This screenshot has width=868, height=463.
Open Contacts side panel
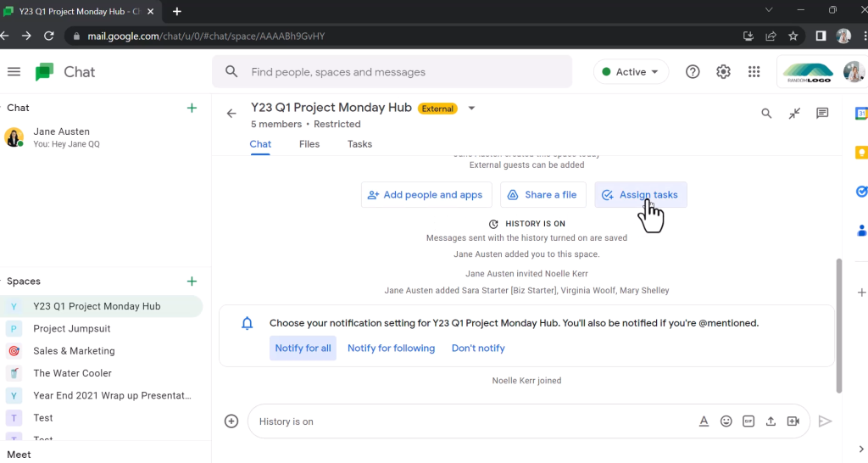tap(861, 231)
